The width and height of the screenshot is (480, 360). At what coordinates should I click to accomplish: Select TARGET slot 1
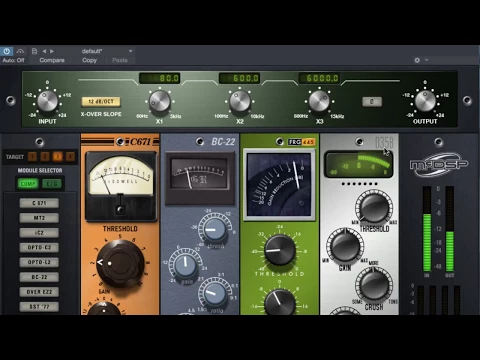32,156
